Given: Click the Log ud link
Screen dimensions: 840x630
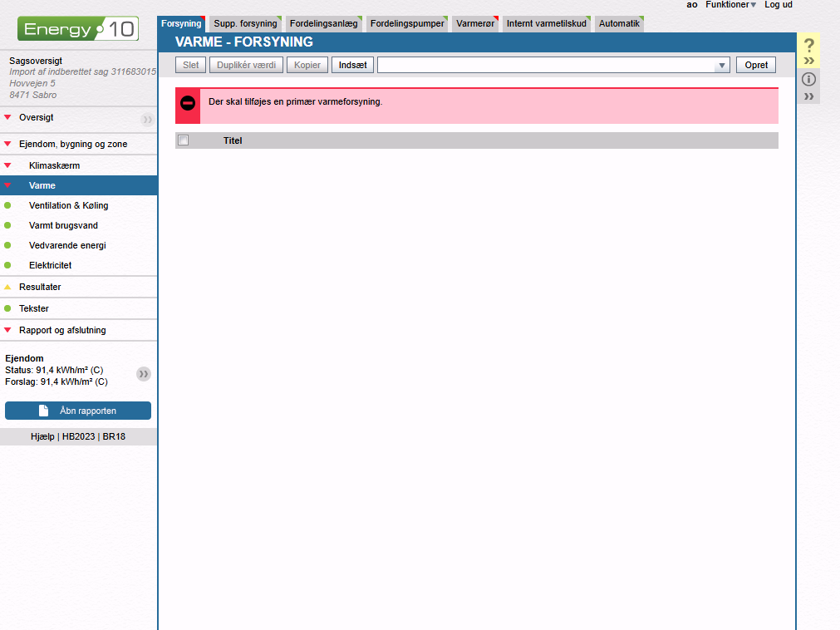Looking at the screenshot, I should (779, 5).
